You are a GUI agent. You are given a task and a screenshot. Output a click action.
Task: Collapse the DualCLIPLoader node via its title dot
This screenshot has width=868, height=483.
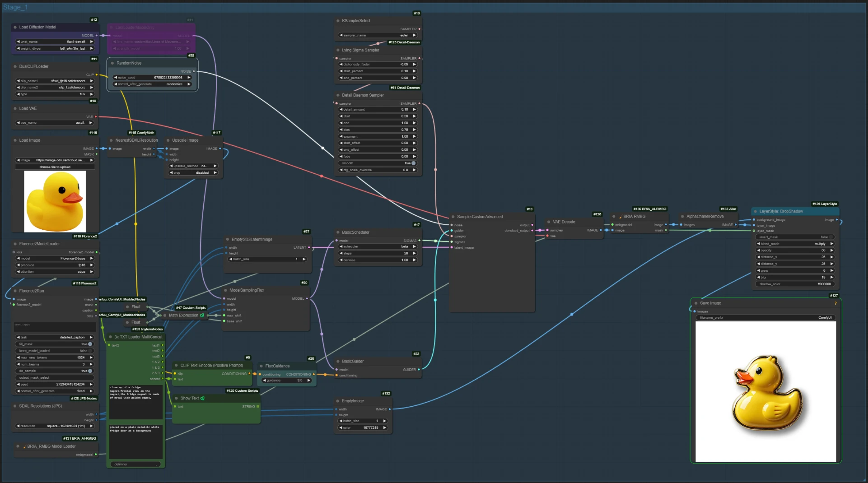[15, 66]
